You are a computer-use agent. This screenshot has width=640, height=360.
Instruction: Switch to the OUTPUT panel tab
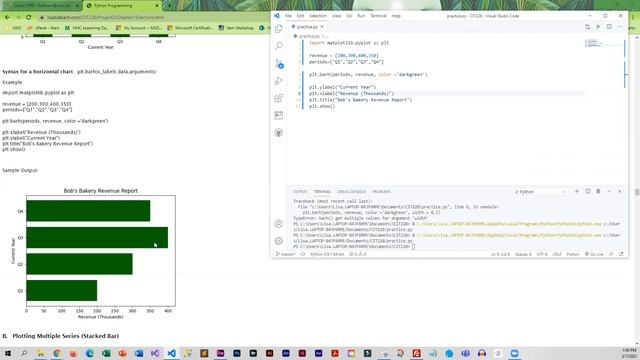[x=300, y=192]
